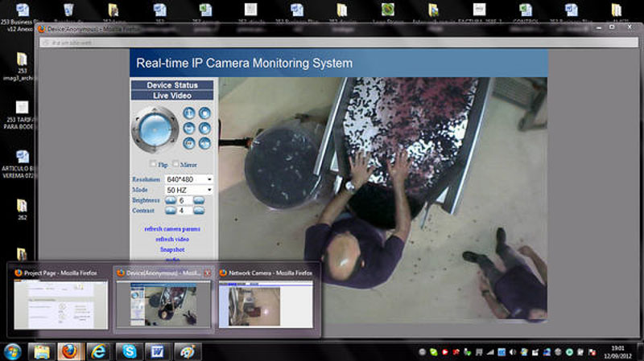Open Internet Explorer from the taskbar
644x361 pixels.
coord(99,351)
